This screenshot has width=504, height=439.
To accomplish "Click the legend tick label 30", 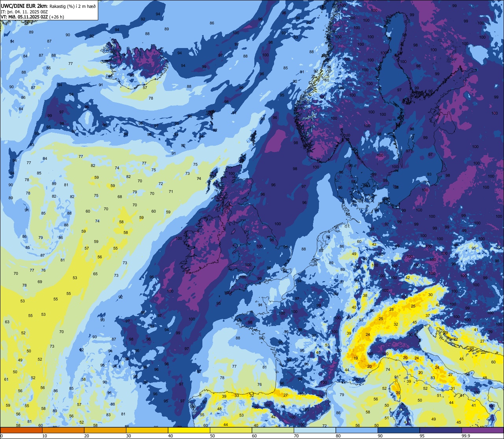I will (128, 436).
